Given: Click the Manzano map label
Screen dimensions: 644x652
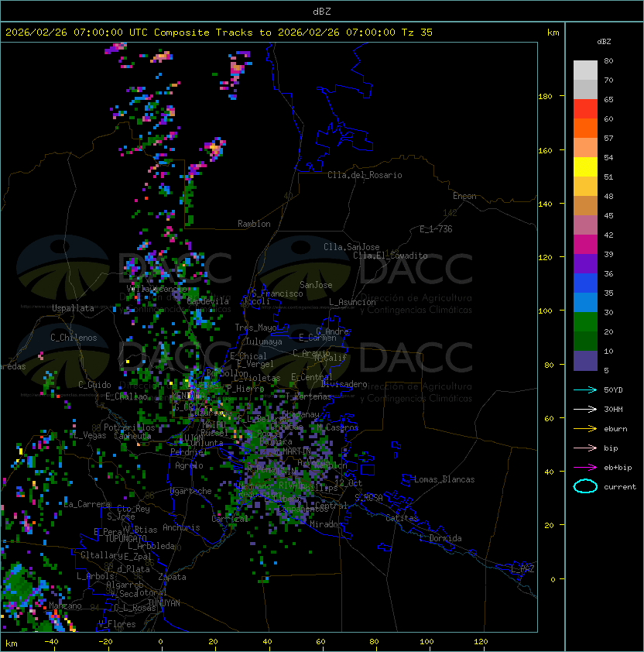Looking at the screenshot, I should tap(65, 606).
